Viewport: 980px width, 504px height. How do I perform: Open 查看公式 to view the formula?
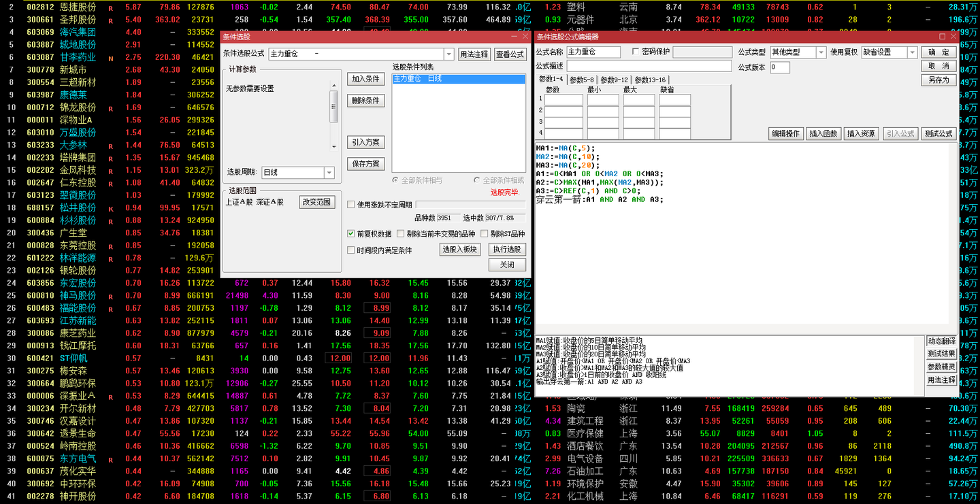(510, 54)
